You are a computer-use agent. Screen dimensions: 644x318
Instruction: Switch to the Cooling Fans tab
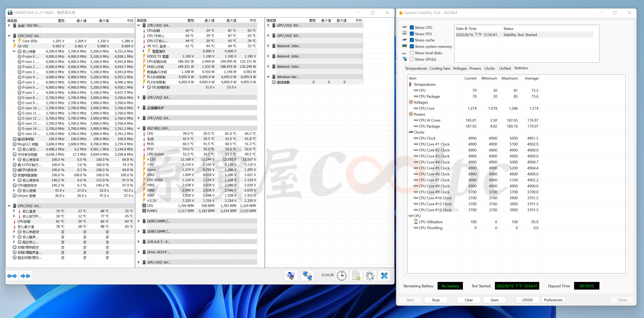click(x=440, y=68)
